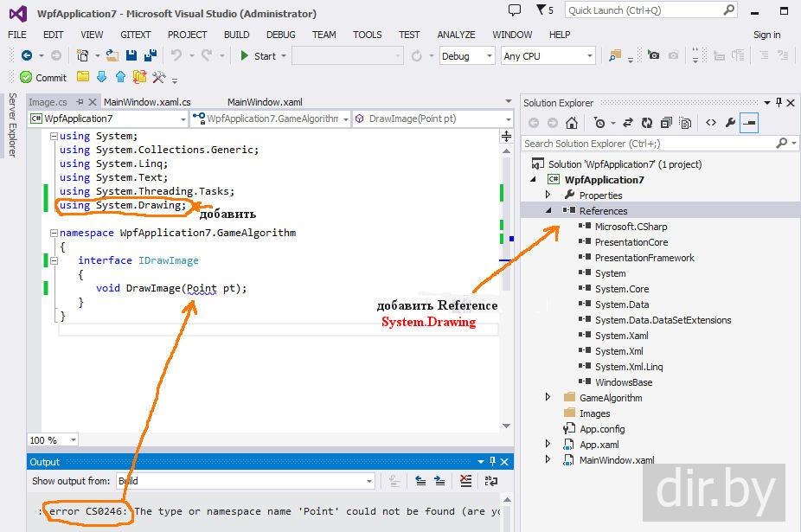
Task: Click Collapse All icon in Solution Explorer
Action: [x=667, y=123]
